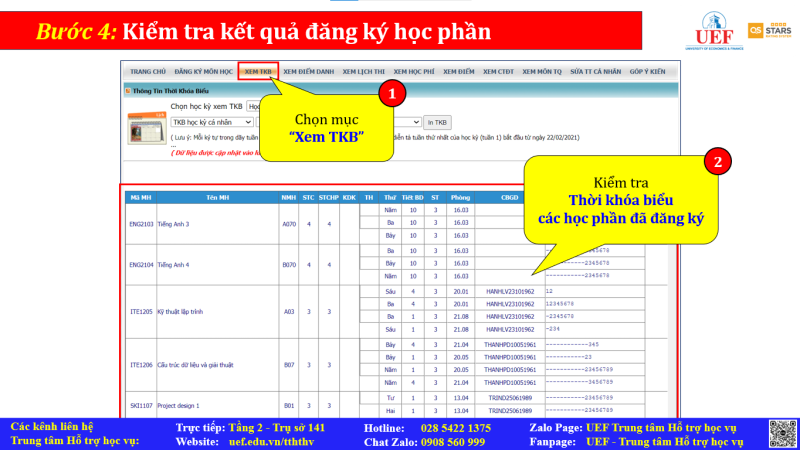Click the icon beside Thông Tin Thời Khóa Biểu
The height and width of the screenshot is (450, 800).
tap(127, 89)
